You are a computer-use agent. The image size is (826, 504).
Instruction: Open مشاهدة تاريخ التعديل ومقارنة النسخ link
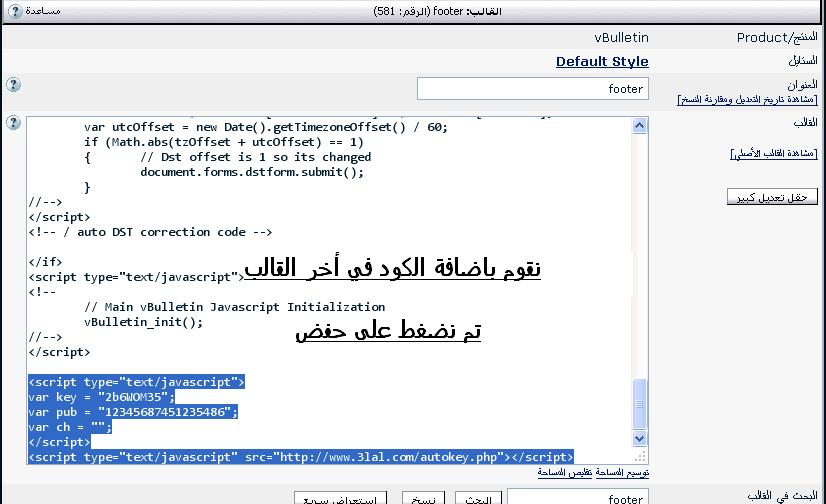coord(748,99)
